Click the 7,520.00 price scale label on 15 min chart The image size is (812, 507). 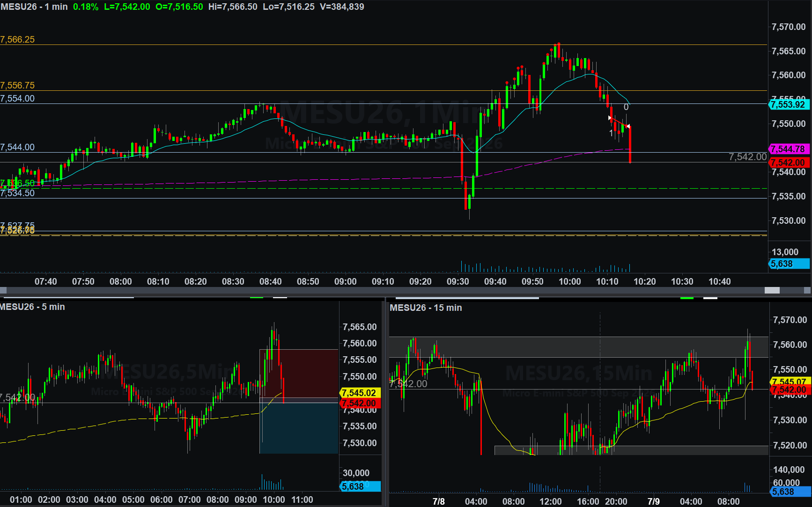pyautogui.click(x=790, y=445)
